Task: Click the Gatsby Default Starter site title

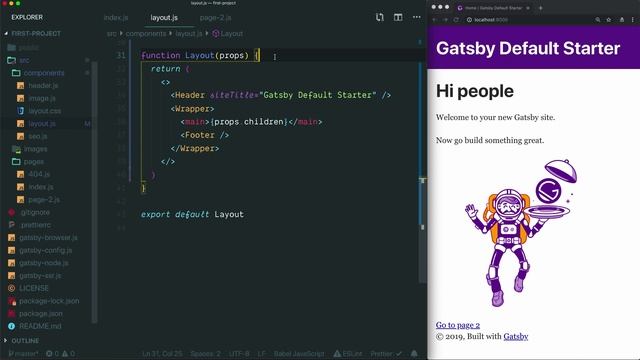Action: (x=528, y=48)
